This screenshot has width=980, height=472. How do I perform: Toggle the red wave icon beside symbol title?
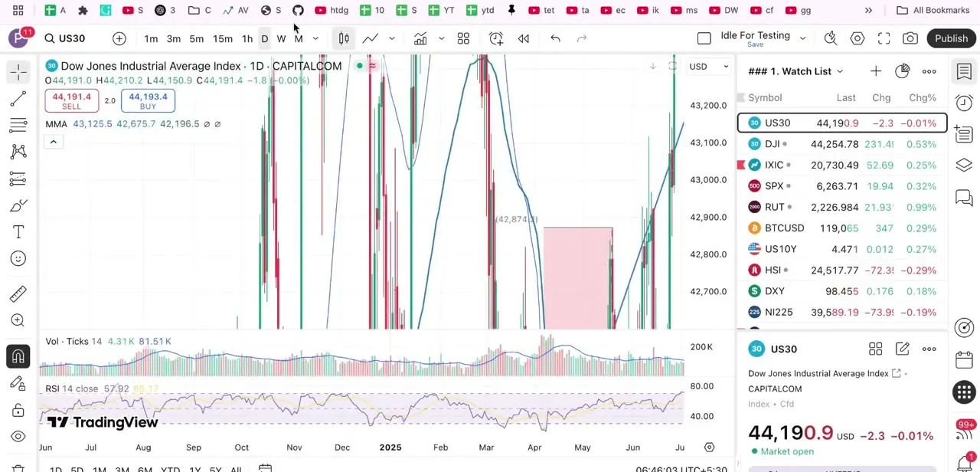[372, 66]
